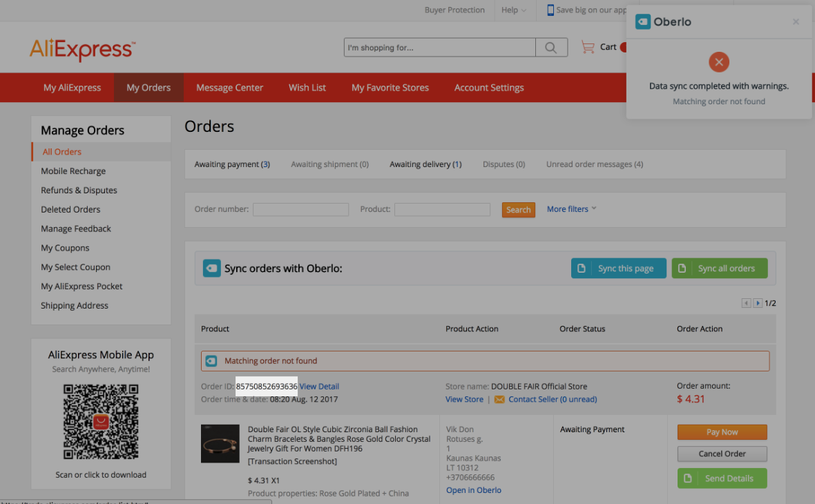Open Buyer Protection link
This screenshot has width=815, height=504.
coord(454,10)
